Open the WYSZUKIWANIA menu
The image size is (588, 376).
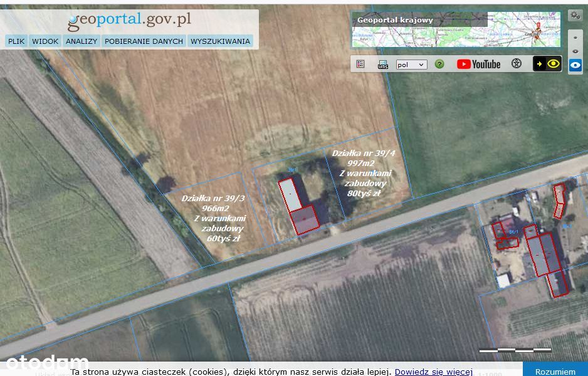tap(220, 41)
